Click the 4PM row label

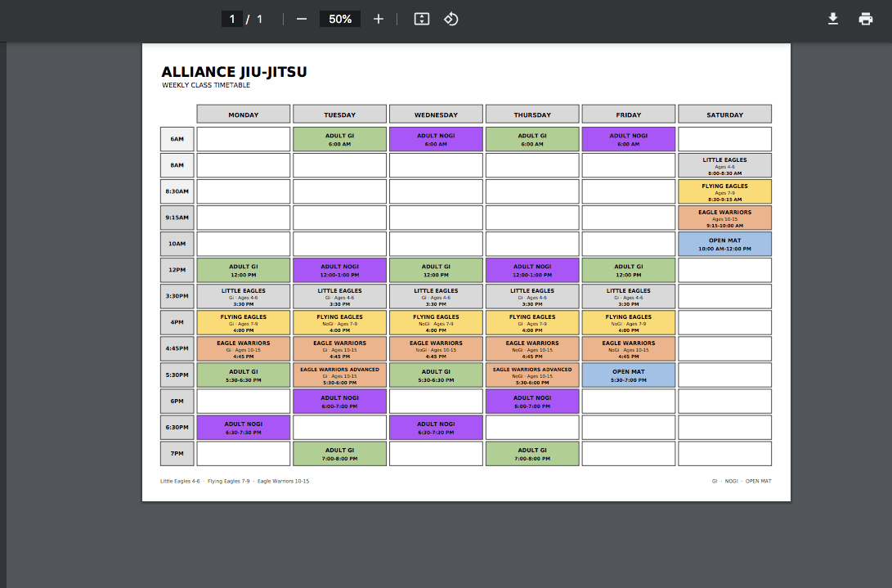click(177, 322)
